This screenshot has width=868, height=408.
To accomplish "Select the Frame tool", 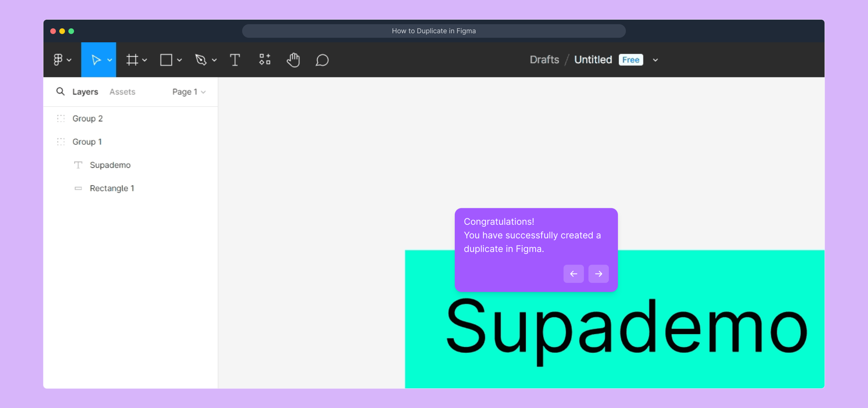I will (x=132, y=60).
